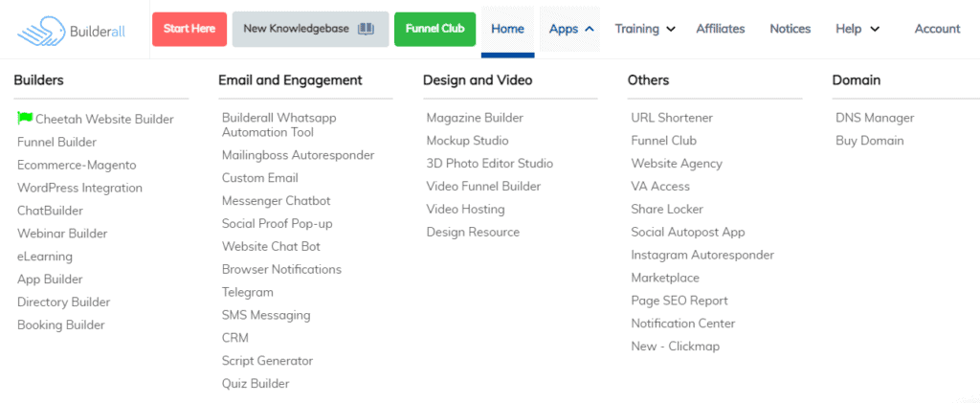980x403 pixels.
Task: Select Video Funnel Builder
Action: pyautogui.click(x=483, y=187)
